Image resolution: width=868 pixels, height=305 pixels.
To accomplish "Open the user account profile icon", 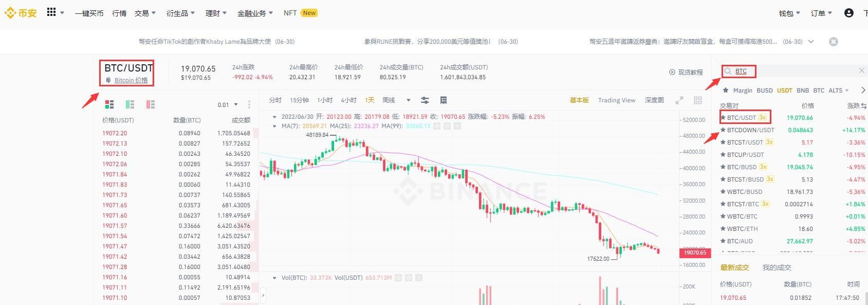I will pos(849,13).
